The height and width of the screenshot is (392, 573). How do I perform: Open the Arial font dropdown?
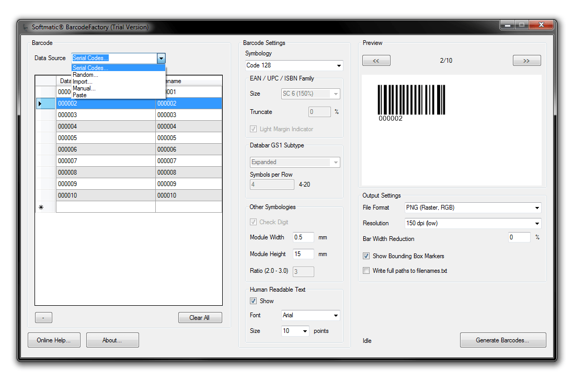click(x=311, y=315)
